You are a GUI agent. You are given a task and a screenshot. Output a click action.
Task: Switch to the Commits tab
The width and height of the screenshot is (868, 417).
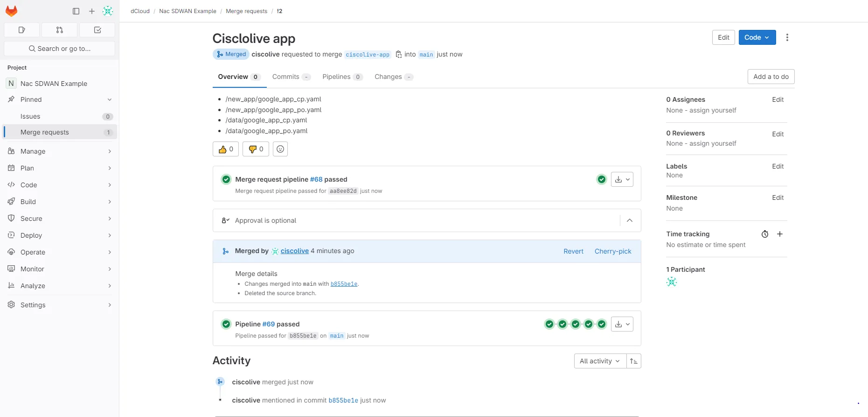pyautogui.click(x=286, y=77)
